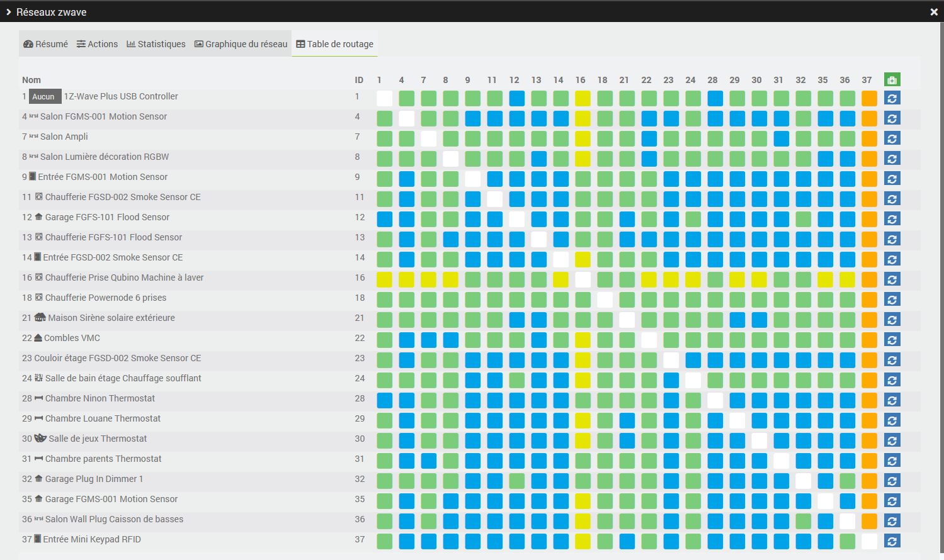
Task: Refresh routes for Salon Lumière décoration RGBW
Action: click(x=892, y=158)
